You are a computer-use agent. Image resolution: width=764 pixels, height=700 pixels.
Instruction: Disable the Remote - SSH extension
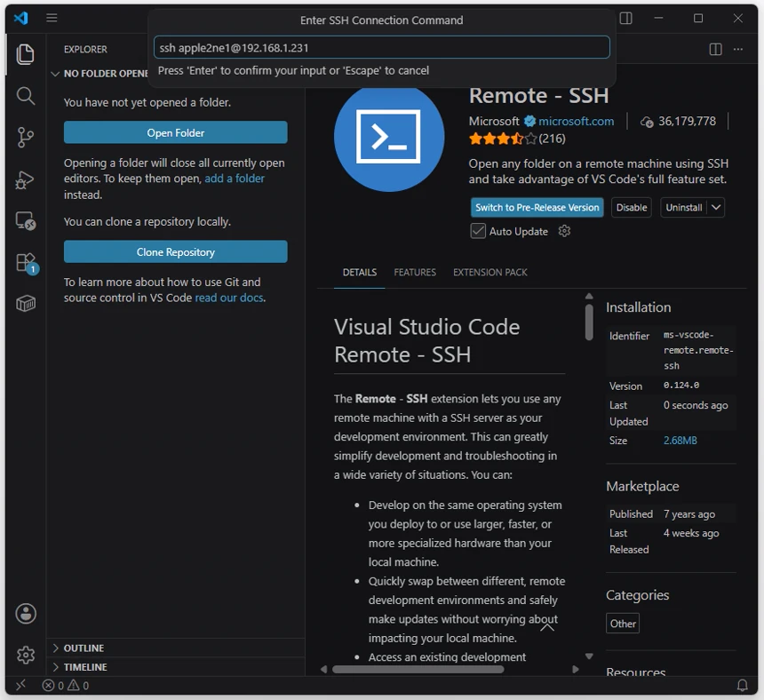[632, 208]
